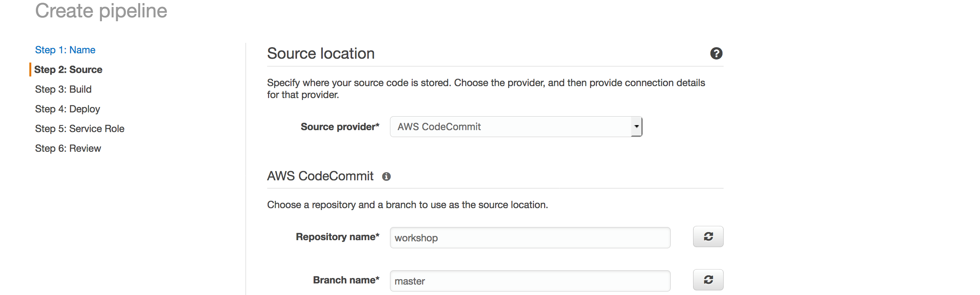Select Step 3: Build in sidebar
The image size is (980, 295).
point(63,89)
